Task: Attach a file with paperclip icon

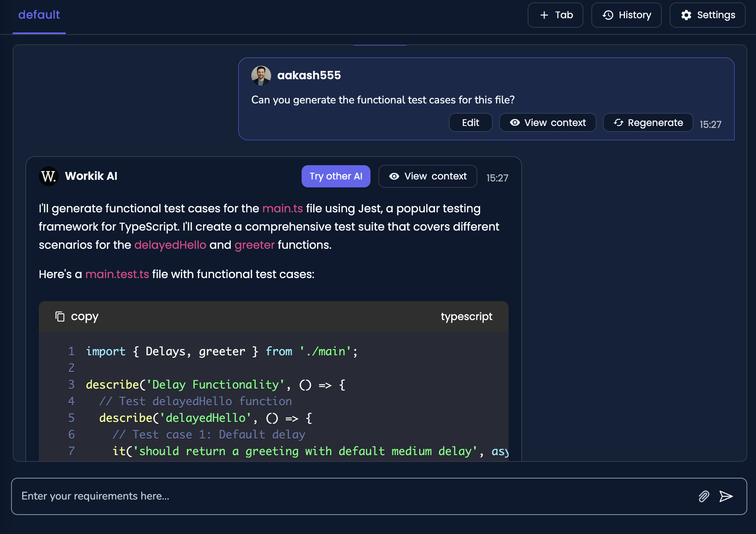Action: tap(704, 496)
